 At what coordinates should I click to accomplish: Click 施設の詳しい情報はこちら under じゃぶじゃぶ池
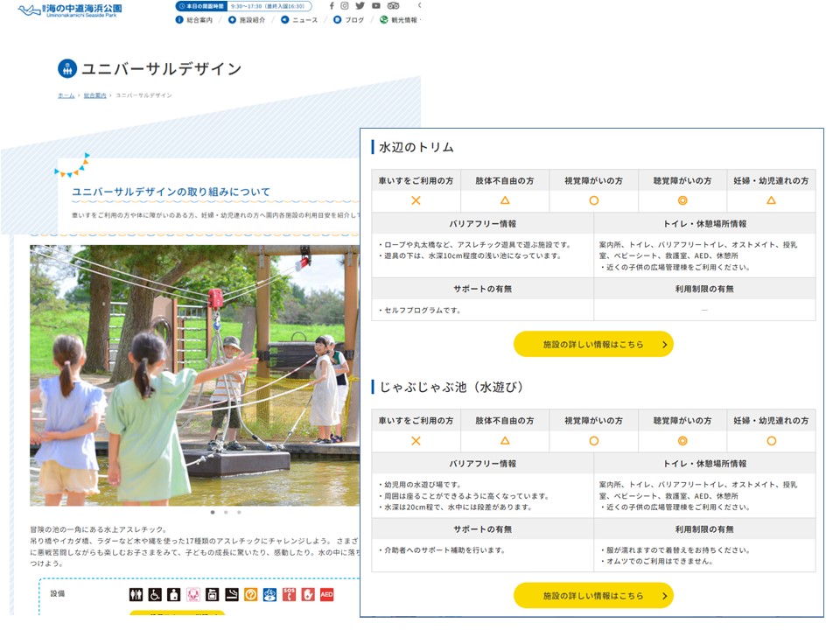[x=593, y=596]
